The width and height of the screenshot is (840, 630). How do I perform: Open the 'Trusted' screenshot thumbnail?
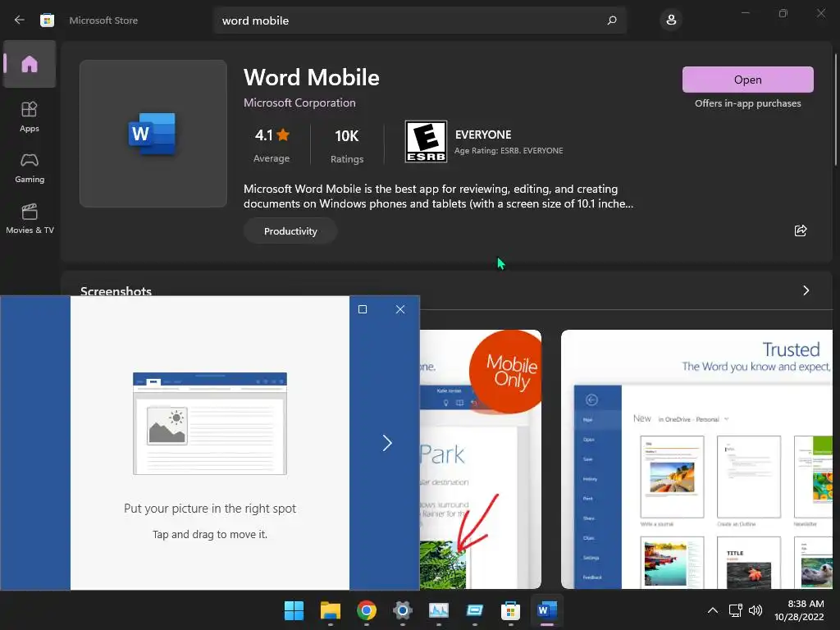click(x=696, y=459)
